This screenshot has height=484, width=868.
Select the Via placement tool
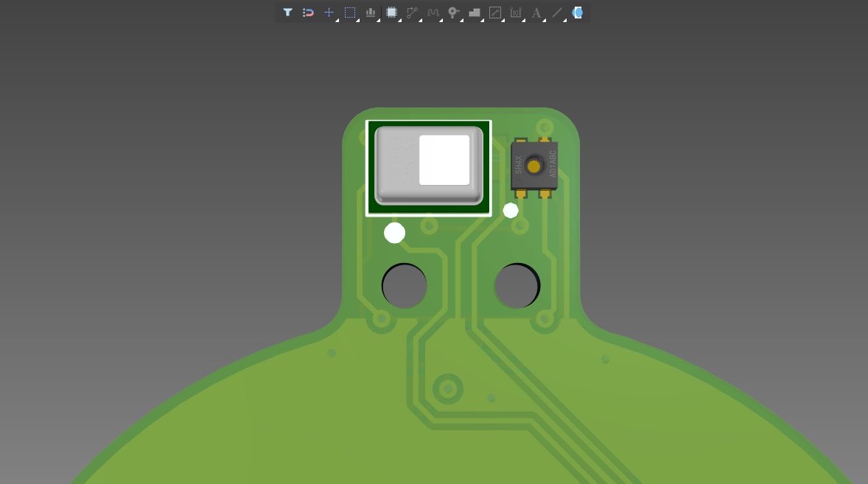tap(453, 12)
